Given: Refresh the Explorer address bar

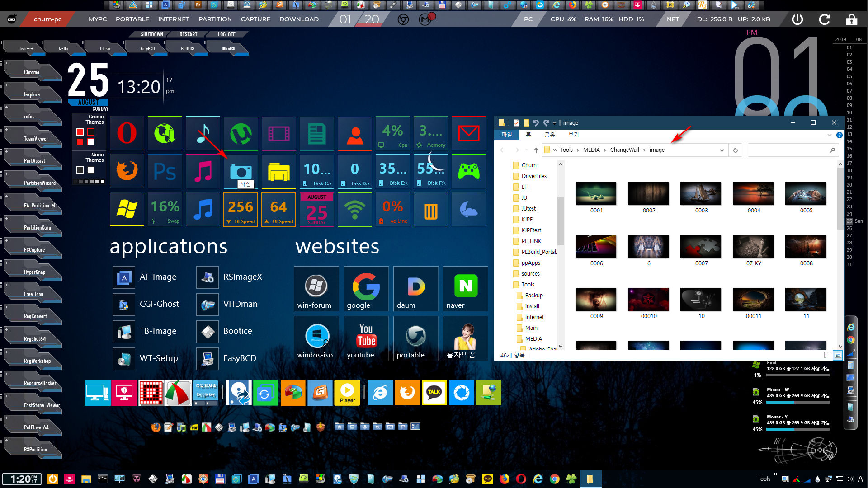Looking at the screenshot, I should pyautogui.click(x=736, y=150).
